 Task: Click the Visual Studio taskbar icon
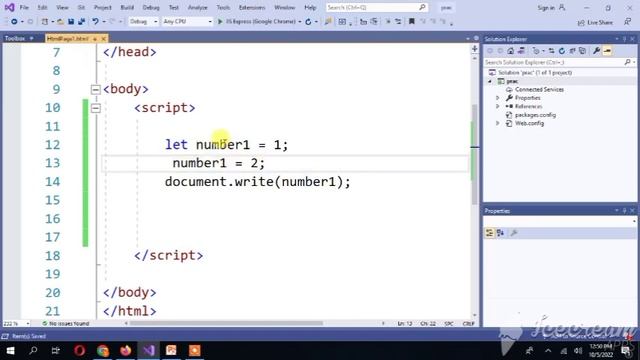pos(149,351)
